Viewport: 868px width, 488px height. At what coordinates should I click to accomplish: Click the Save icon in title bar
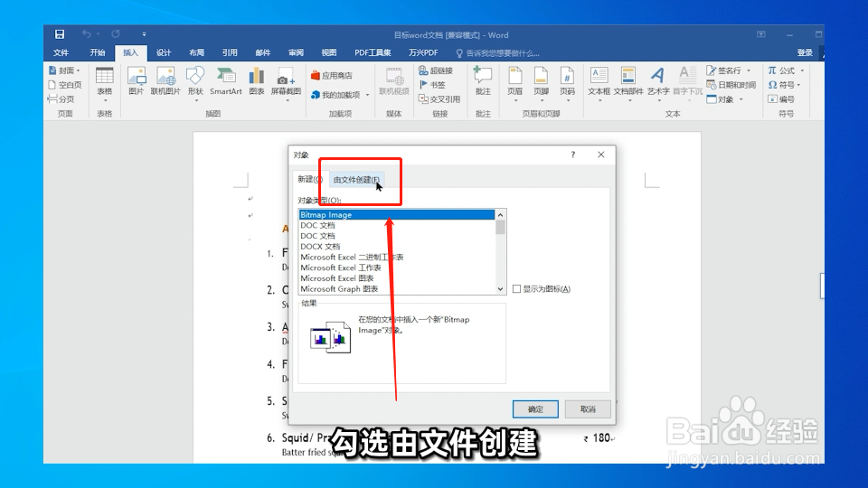[60, 34]
